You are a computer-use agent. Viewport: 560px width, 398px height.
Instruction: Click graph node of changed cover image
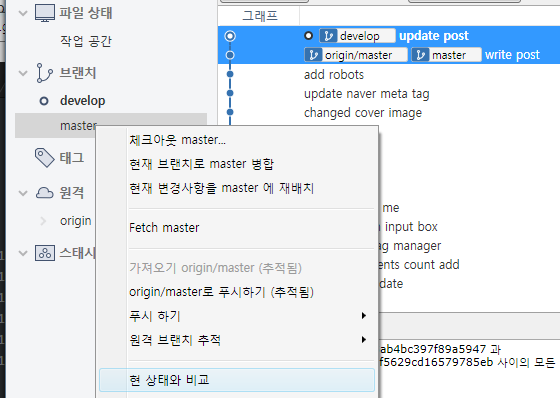[x=230, y=112]
